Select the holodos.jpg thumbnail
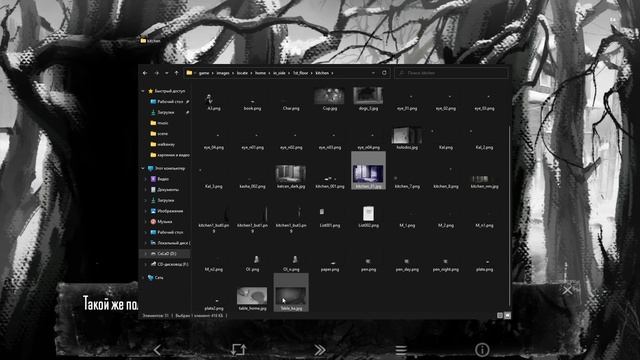640x360 pixels. [407, 135]
